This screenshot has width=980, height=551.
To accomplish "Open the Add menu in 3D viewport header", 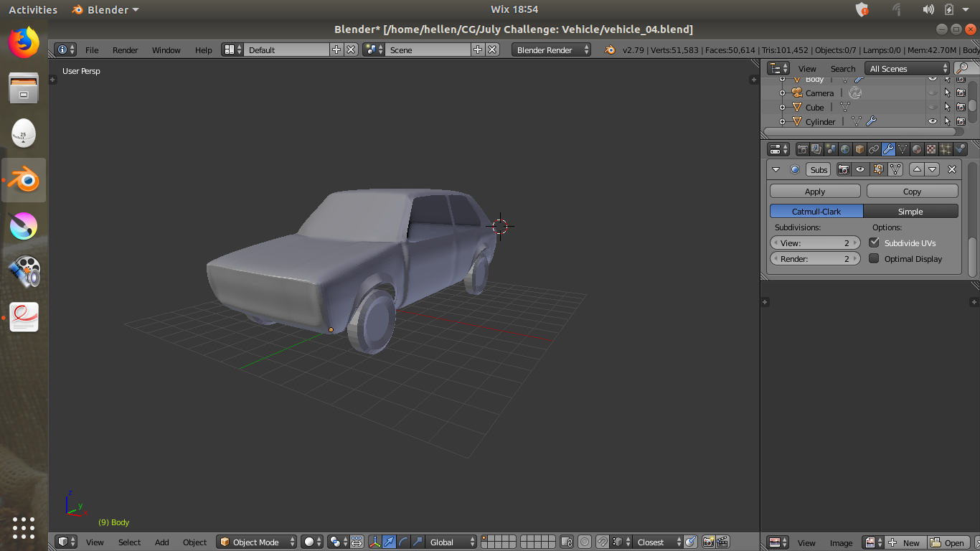I will tap(162, 542).
